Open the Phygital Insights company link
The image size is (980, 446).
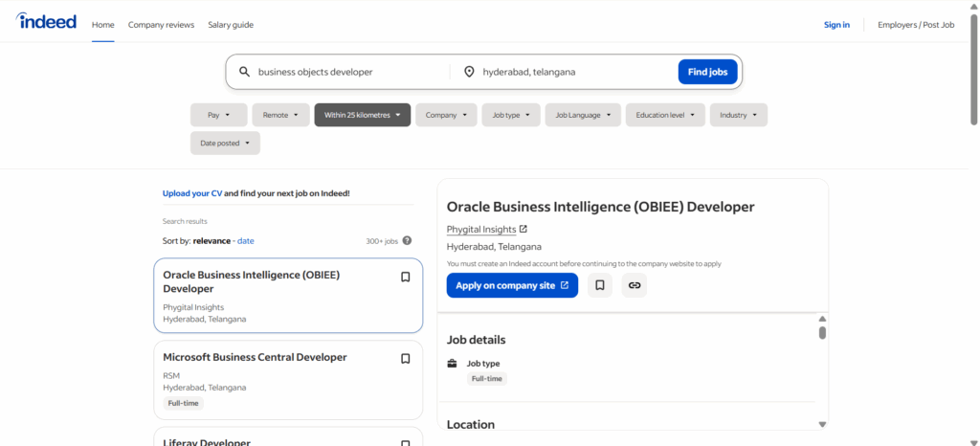pyautogui.click(x=481, y=230)
